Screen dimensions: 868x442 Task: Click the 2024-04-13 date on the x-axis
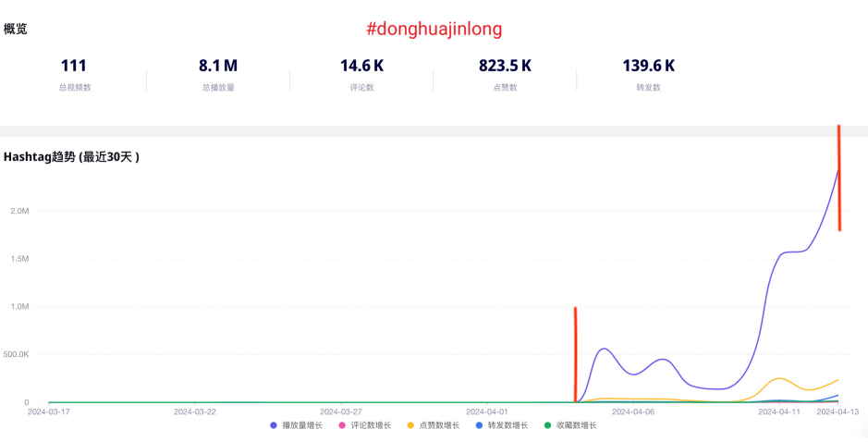pos(837,411)
